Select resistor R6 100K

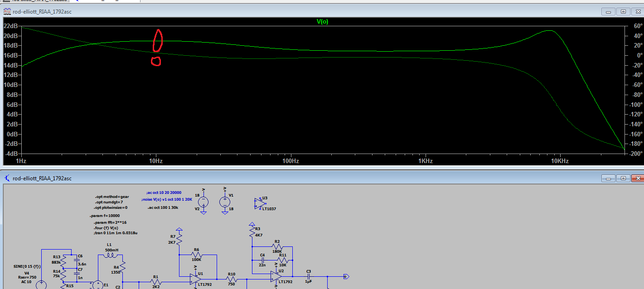[197, 255]
